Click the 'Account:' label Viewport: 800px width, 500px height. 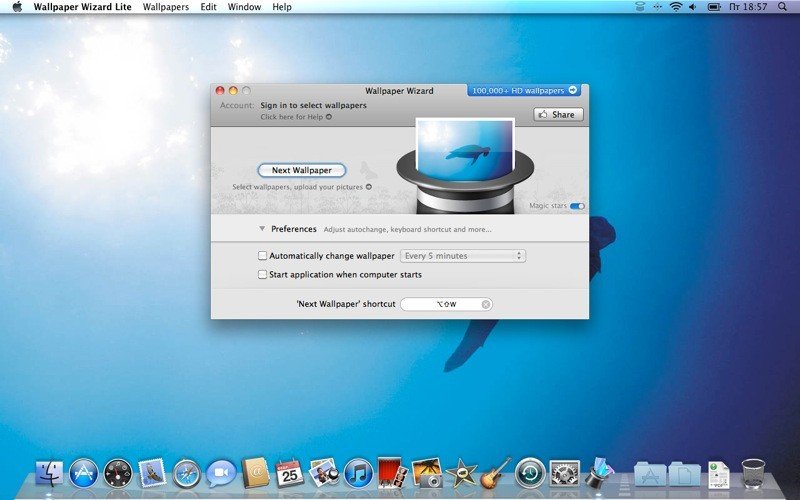[237, 105]
